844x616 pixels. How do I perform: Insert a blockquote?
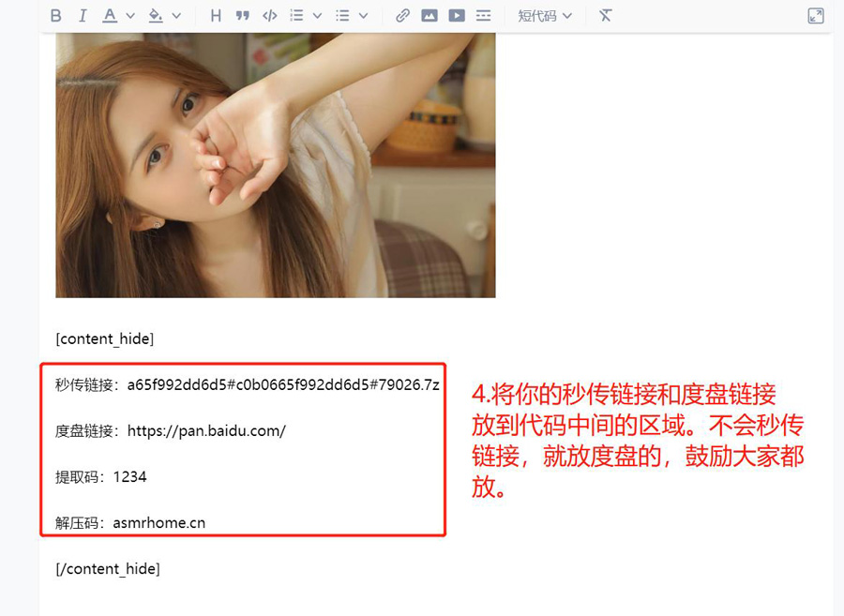click(243, 16)
